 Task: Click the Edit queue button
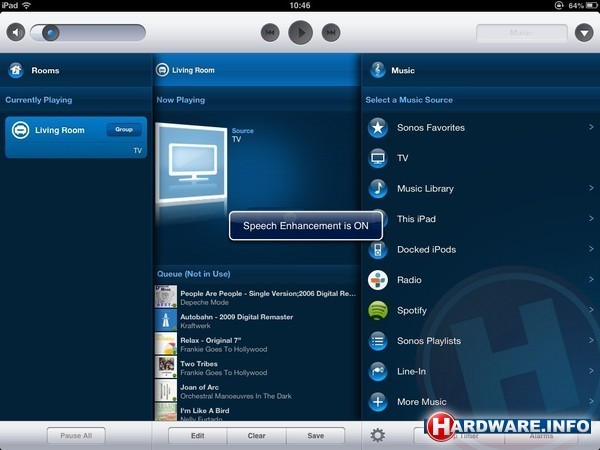click(197, 435)
